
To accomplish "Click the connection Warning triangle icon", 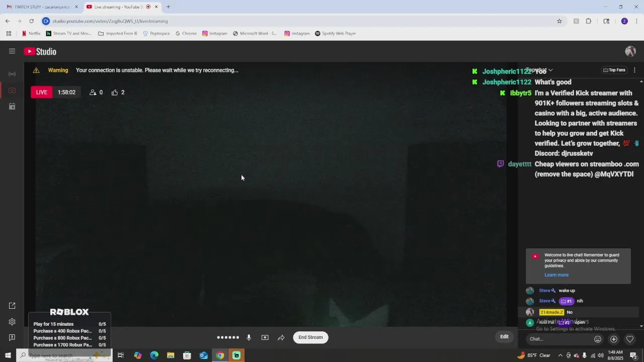I will click(36, 70).
